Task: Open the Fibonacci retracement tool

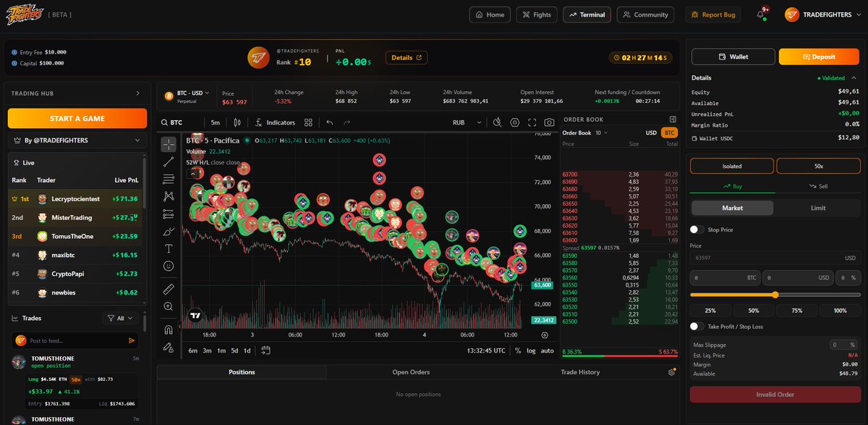Action: point(169,179)
